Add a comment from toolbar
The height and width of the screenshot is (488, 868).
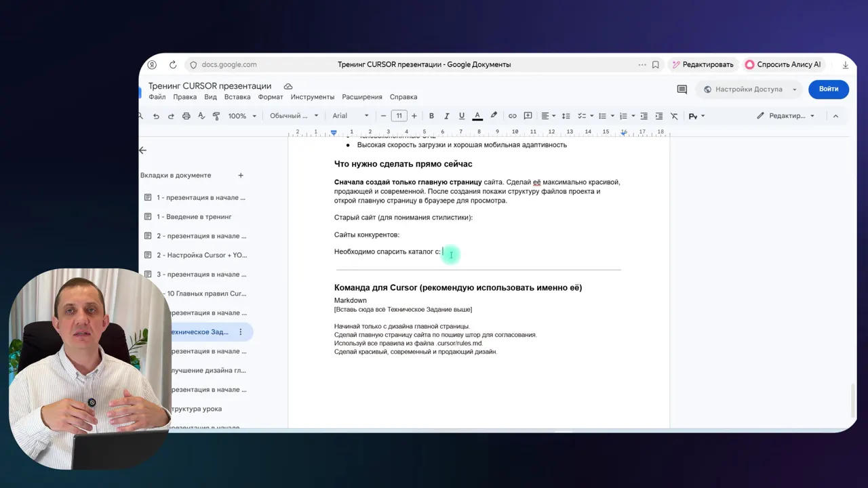528,116
